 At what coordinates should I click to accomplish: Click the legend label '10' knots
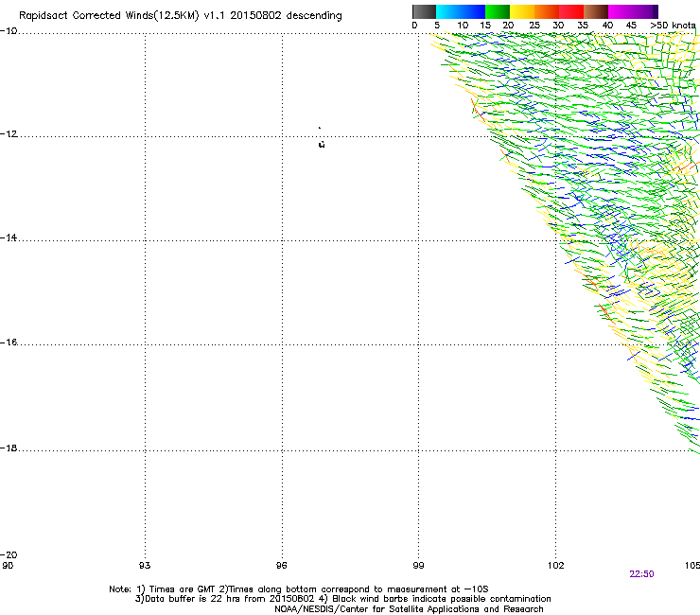point(463,26)
